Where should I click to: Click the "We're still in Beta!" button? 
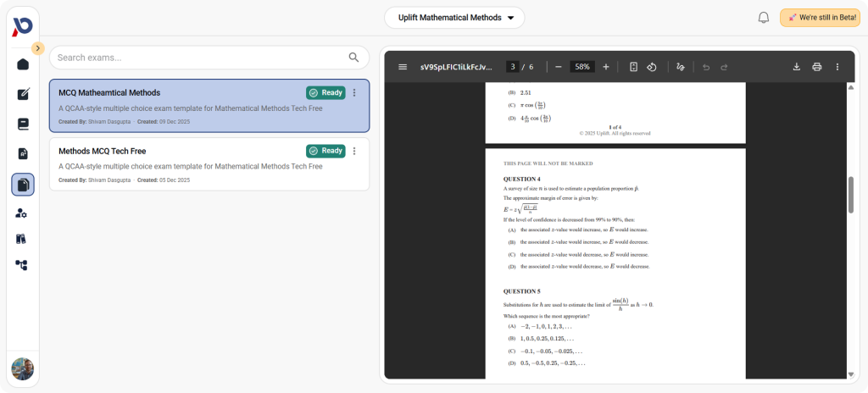pos(819,18)
